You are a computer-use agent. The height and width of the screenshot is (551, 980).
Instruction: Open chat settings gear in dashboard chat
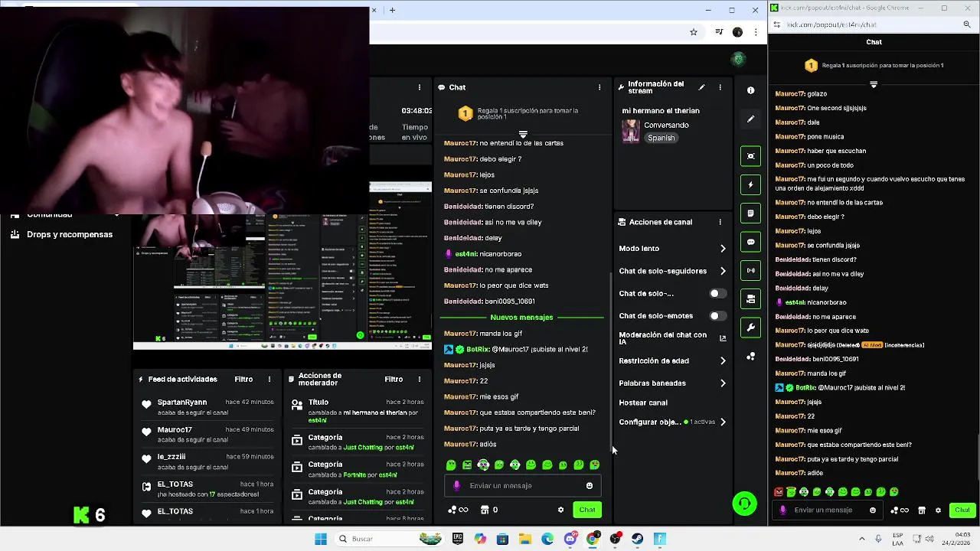[560, 510]
